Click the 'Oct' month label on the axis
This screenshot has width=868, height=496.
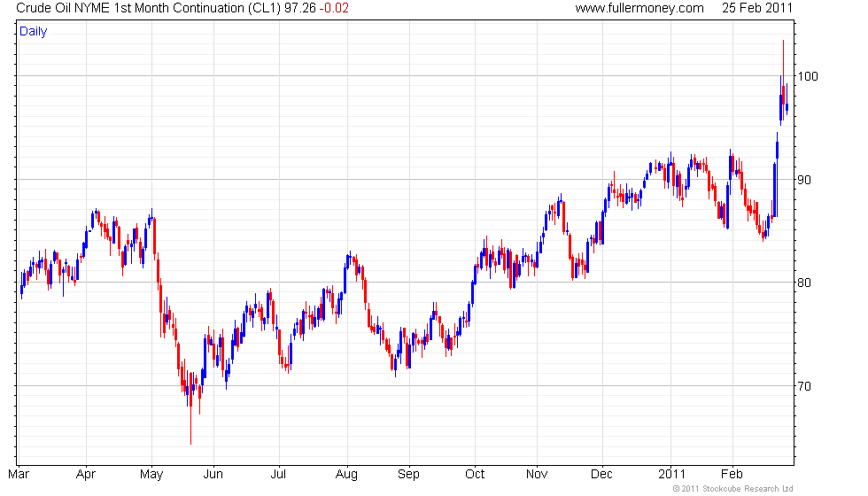coord(475,475)
